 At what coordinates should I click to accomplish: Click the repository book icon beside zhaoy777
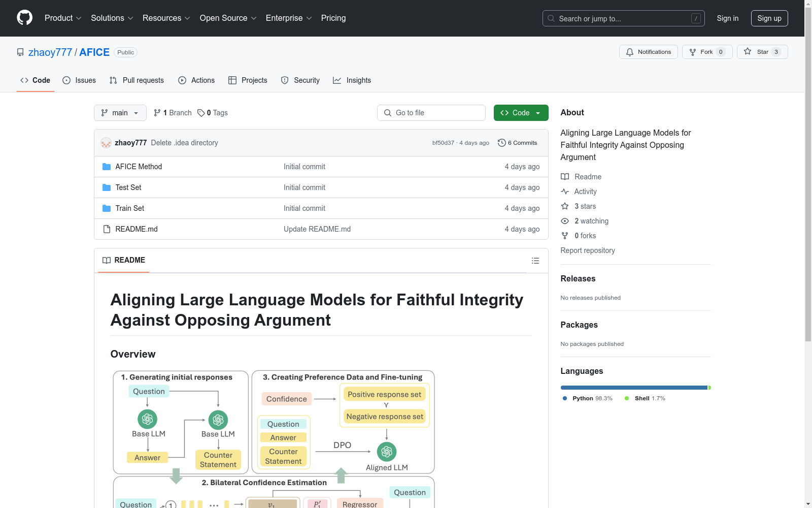coord(20,52)
